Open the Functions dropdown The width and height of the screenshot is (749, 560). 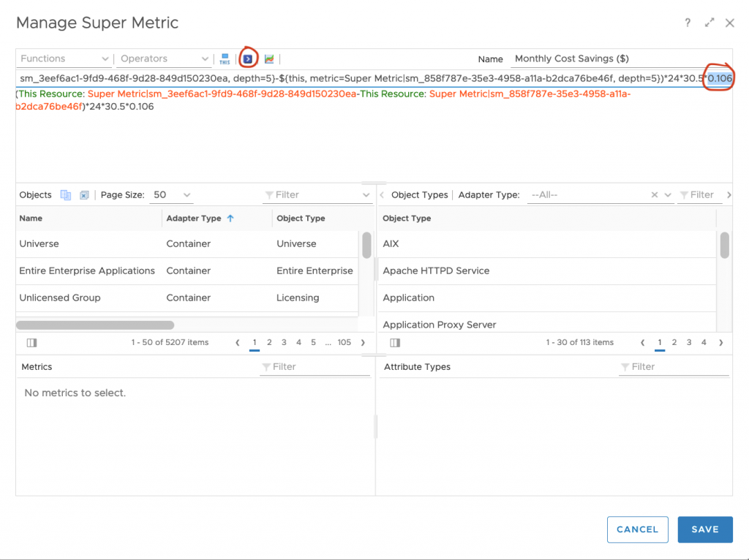point(64,59)
